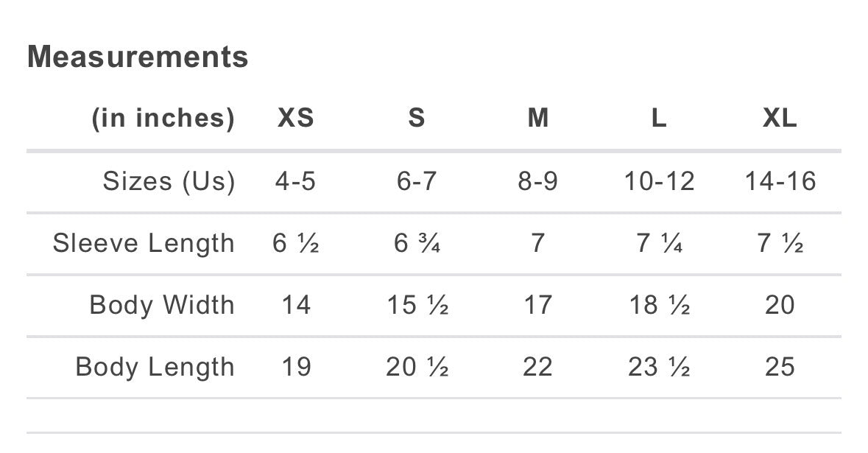868x453 pixels.
Task: Select the XS column header
Action: pyautogui.click(x=296, y=118)
